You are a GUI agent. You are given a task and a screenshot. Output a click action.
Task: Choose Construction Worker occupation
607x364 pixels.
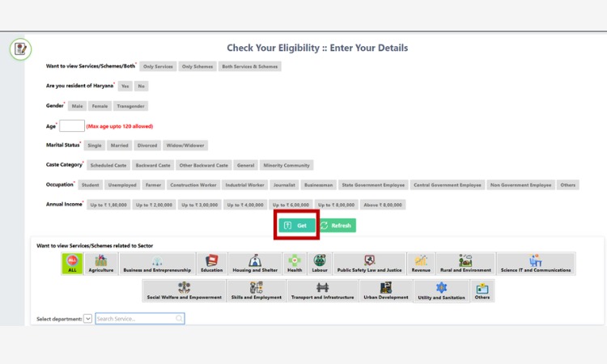click(x=193, y=185)
